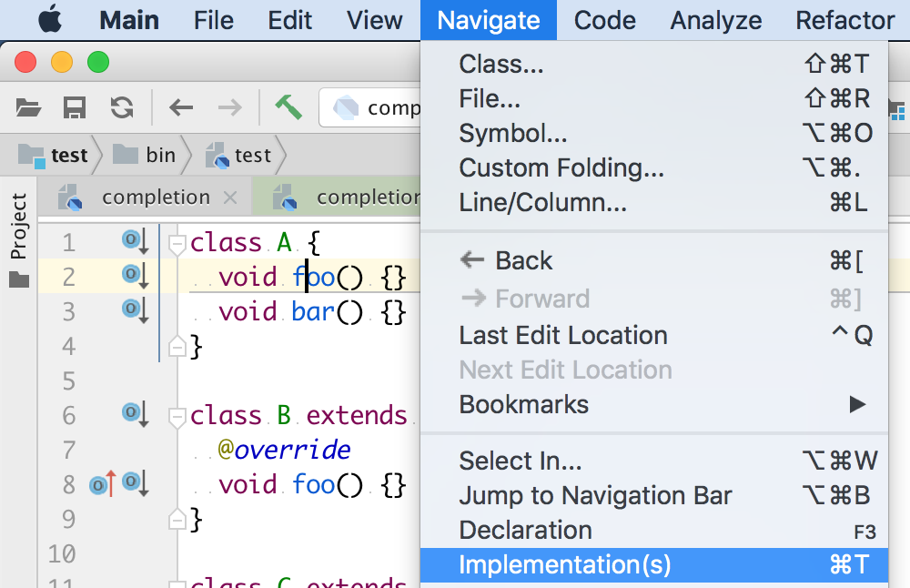Click the Save All icon

[x=76, y=106]
